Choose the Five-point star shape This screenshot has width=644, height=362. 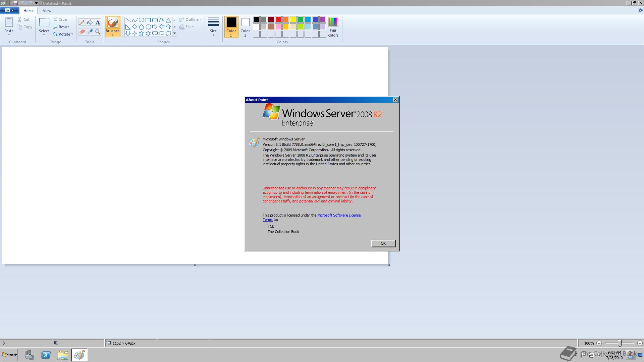pyautogui.click(x=142, y=34)
